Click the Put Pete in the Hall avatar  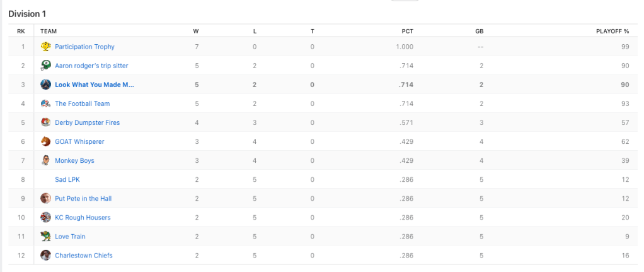(x=45, y=198)
